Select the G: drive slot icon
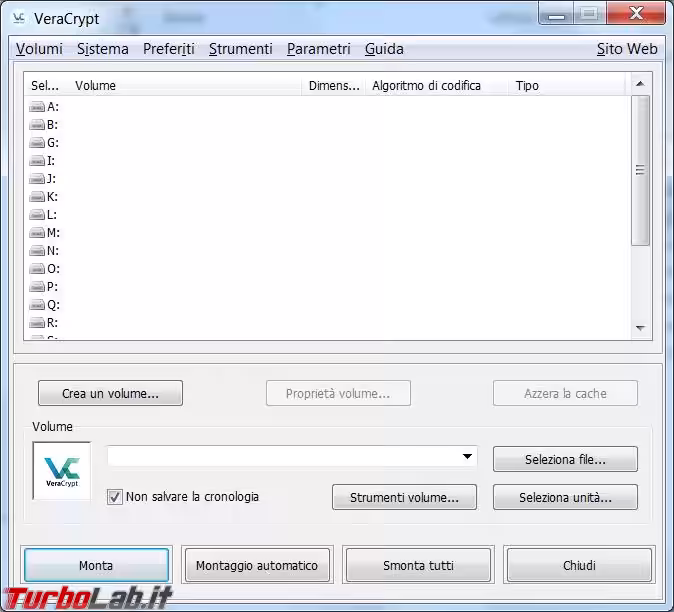 [37, 143]
